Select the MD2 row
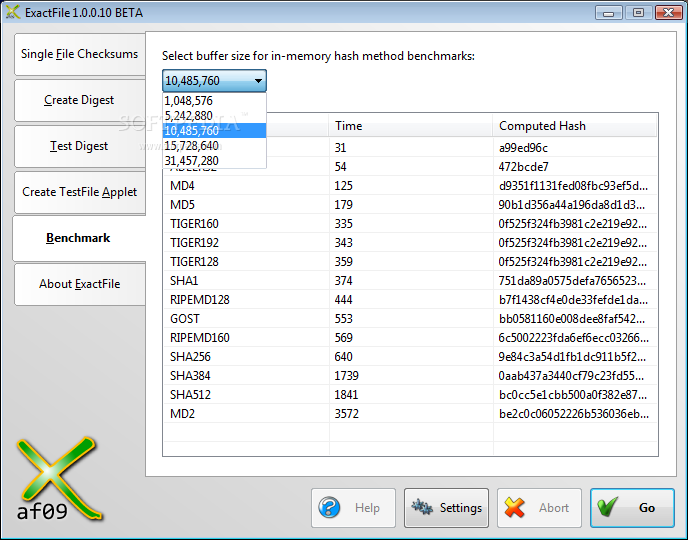 click(410, 414)
